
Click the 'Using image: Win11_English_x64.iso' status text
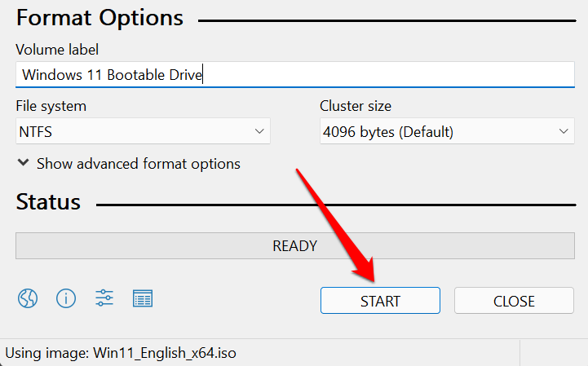click(x=122, y=354)
